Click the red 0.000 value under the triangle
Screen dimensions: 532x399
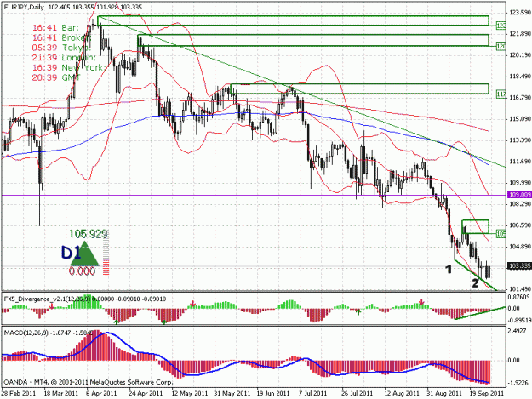[82, 271]
